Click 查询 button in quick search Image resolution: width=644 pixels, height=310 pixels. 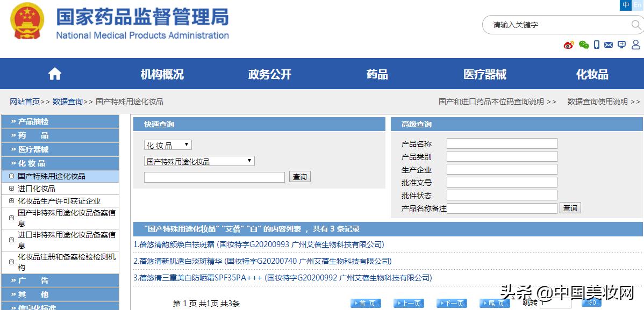pos(300,177)
